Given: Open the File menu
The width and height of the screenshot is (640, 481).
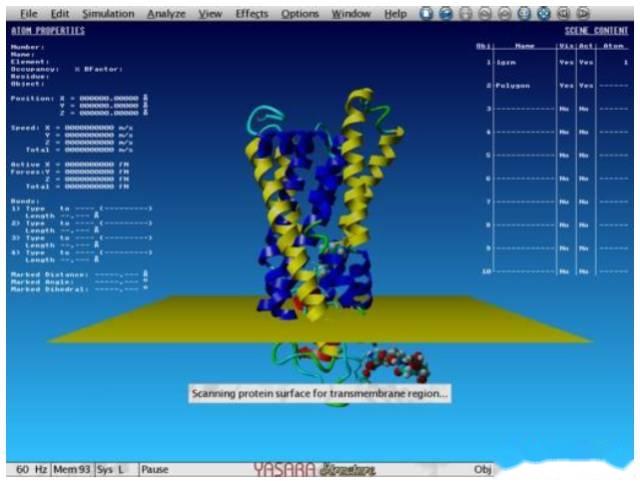Looking at the screenshot, I should point(29,14).
